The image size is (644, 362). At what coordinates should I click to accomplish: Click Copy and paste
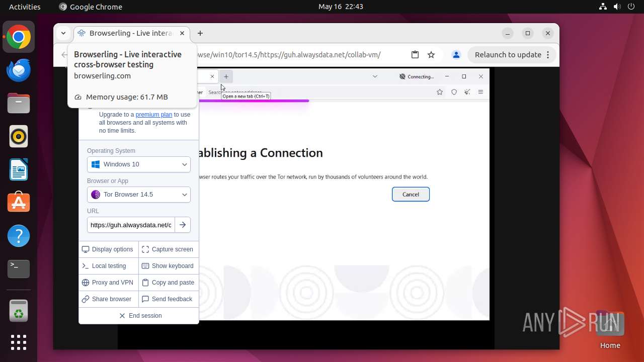pyautogui.click(x=169, y=283)
